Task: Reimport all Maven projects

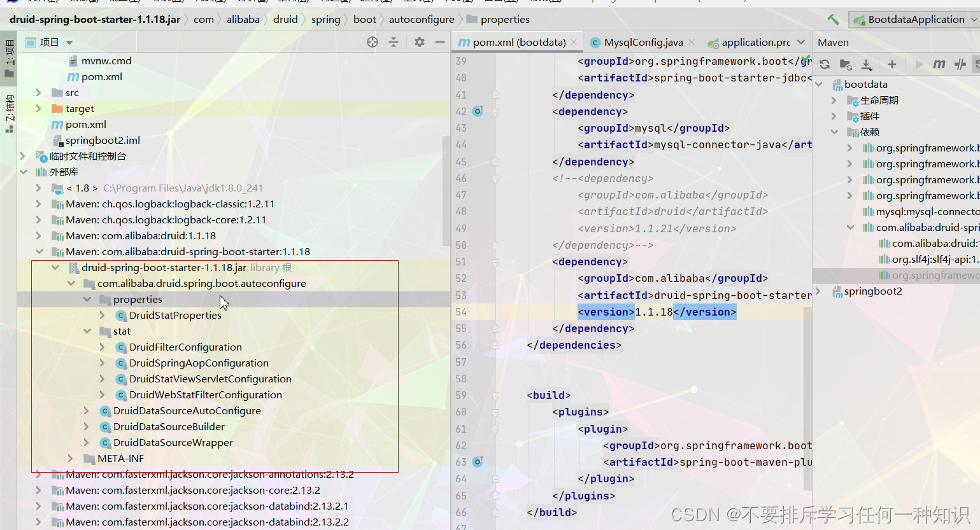Action: (x=825, y=64)
